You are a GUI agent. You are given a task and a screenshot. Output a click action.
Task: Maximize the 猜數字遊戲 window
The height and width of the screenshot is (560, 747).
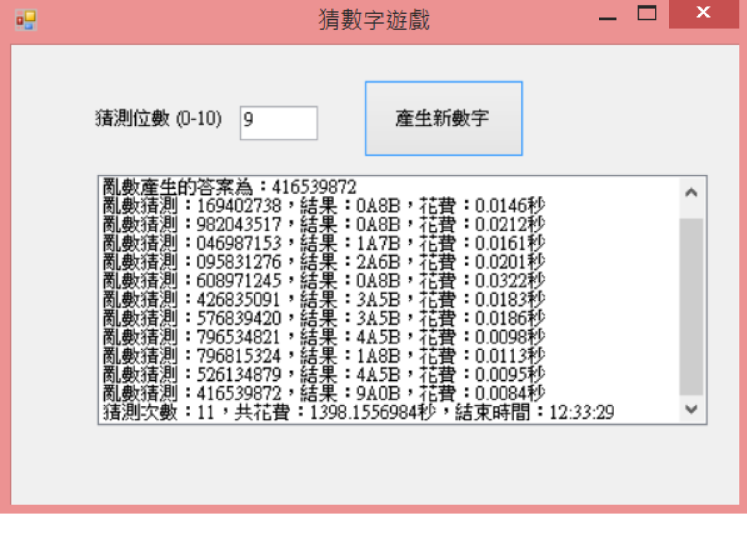(x=647, y=13)
